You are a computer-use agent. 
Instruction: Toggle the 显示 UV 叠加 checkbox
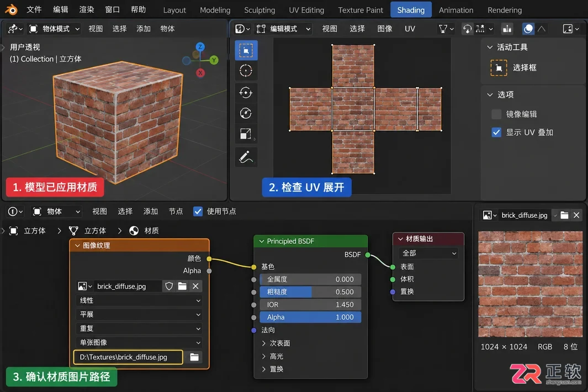pos(496,133)
